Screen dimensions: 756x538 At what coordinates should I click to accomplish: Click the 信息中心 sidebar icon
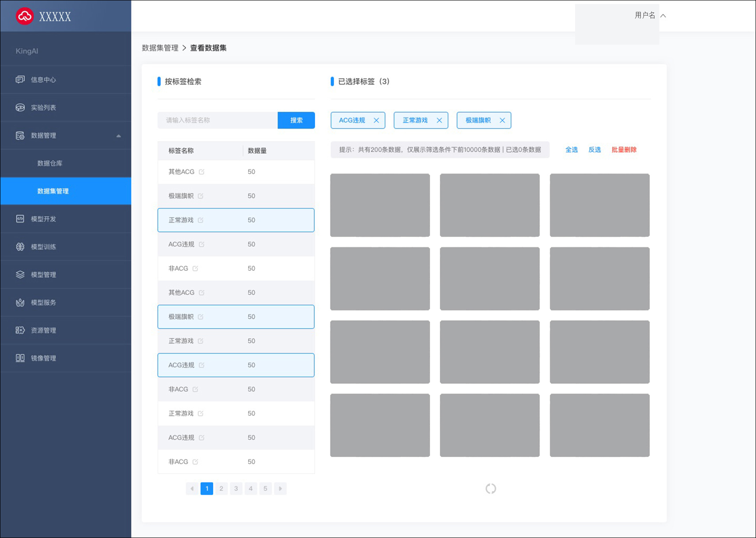pyautogui.click(x=20, y=80)
